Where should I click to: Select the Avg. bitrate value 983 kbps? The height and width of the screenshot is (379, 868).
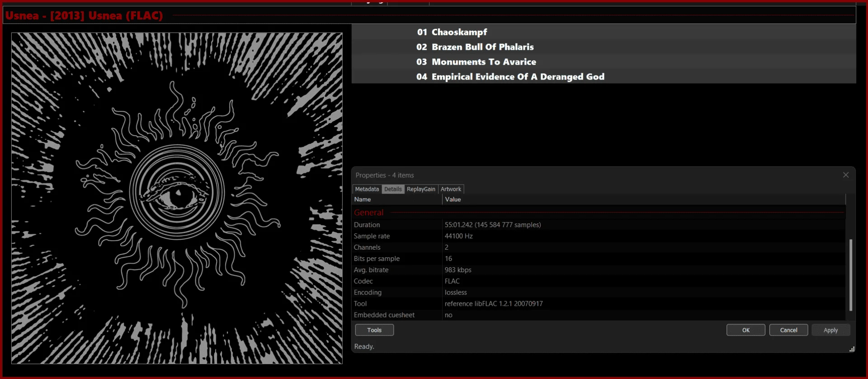tap(458, 270)
